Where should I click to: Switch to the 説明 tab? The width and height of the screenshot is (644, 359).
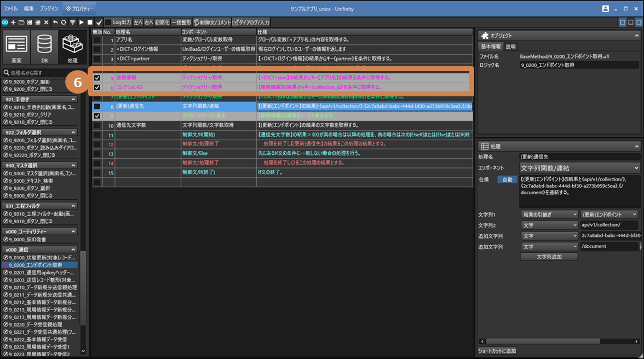pyautogui.click(x=510, y=47)
